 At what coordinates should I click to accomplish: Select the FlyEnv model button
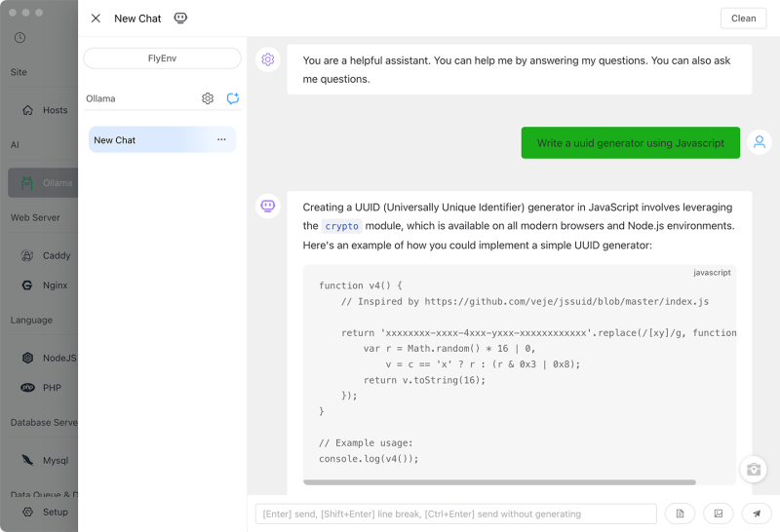point(162,58)
